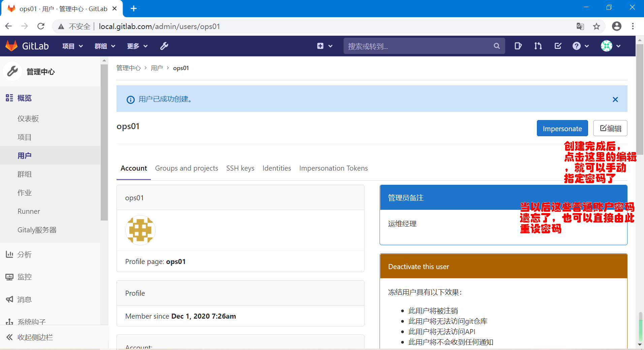Click the browser back arrow
This screenshot has height=350, width=644.
[8, 26]
